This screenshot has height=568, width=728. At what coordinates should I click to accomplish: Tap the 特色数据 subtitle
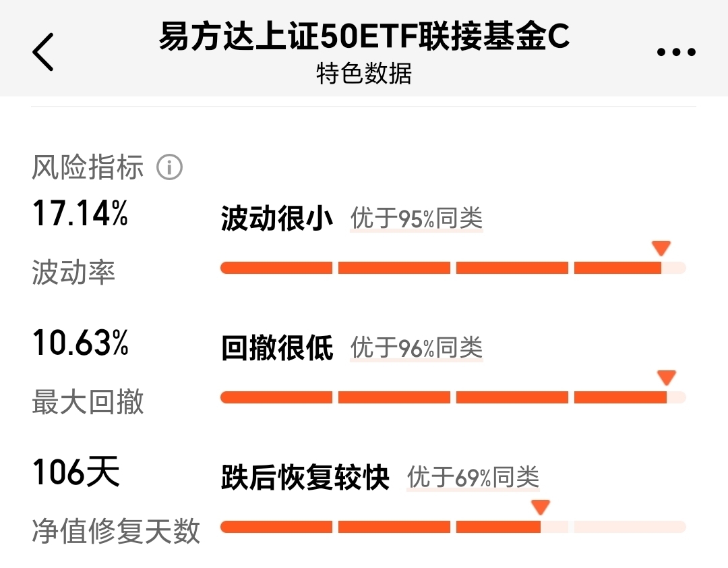pyautogui.click(x=364, y=74)
